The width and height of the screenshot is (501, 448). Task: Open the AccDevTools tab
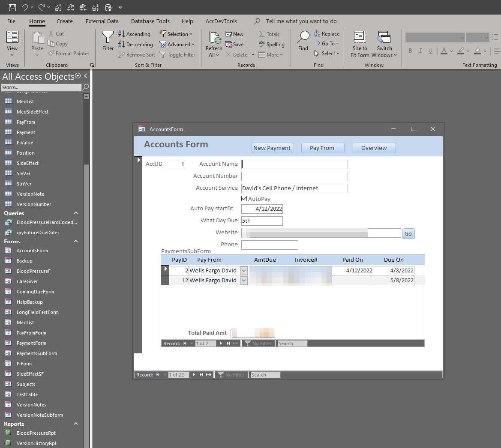221,21
